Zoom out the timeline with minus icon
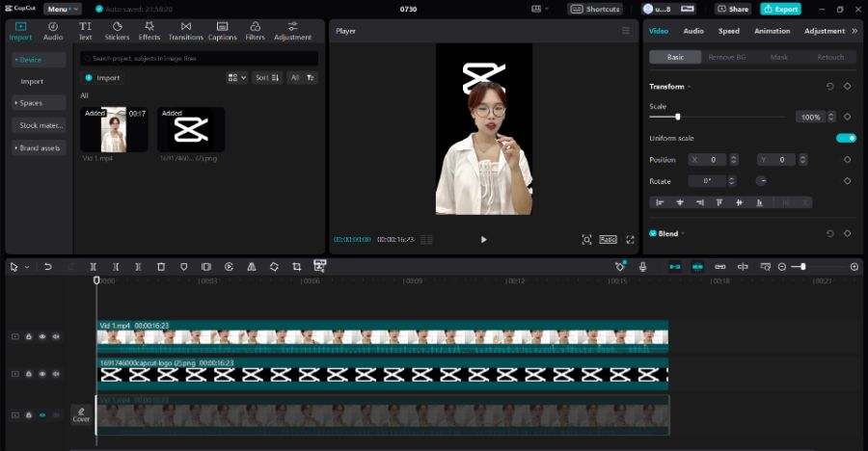 click(781, 267)
